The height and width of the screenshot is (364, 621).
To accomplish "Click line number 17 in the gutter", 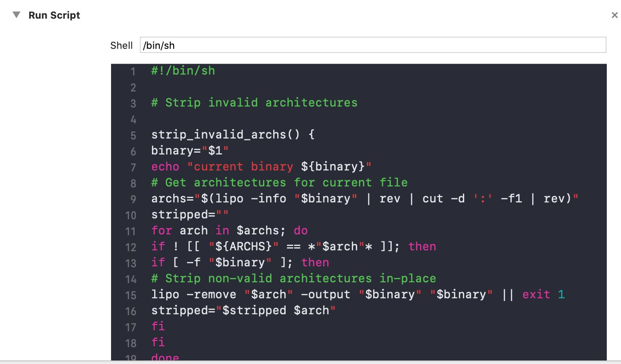I will tap(131, 327).
